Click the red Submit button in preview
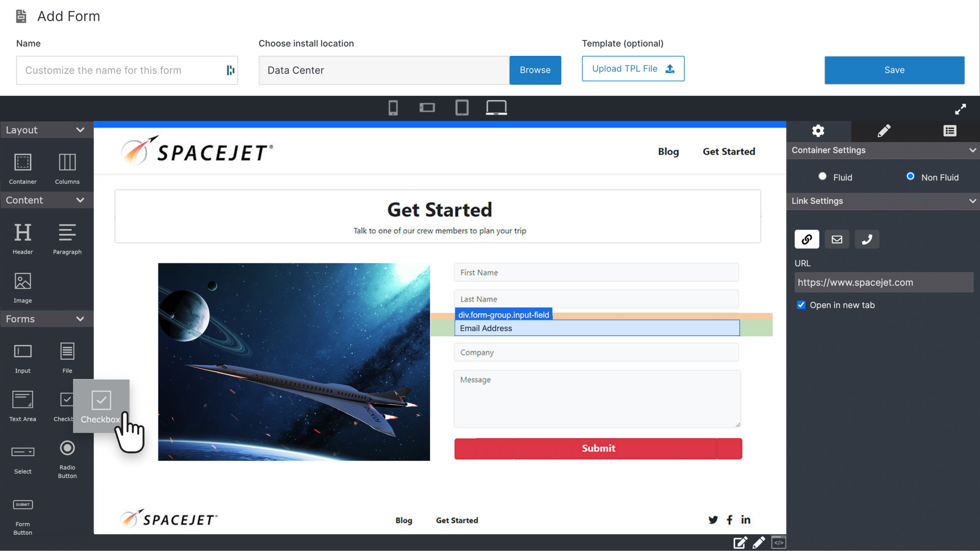This screenshot has width=980, height=551. click(x=598, y=448)
